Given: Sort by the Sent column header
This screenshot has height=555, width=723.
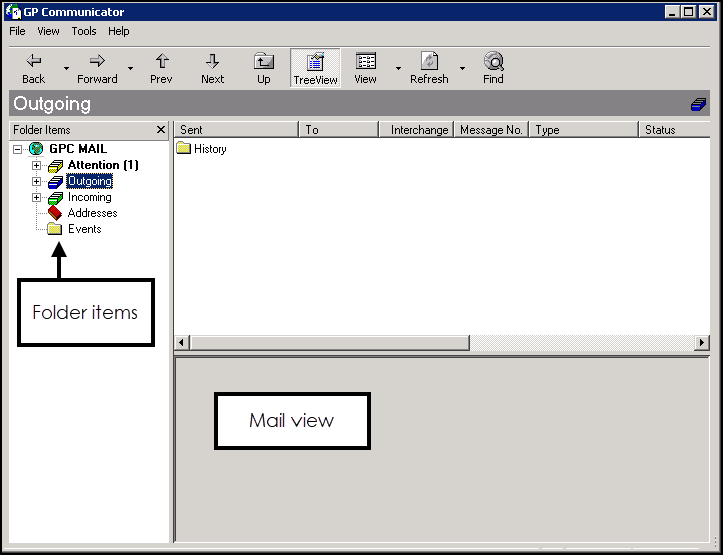Looking at the screenshot, I should (236, 130).
